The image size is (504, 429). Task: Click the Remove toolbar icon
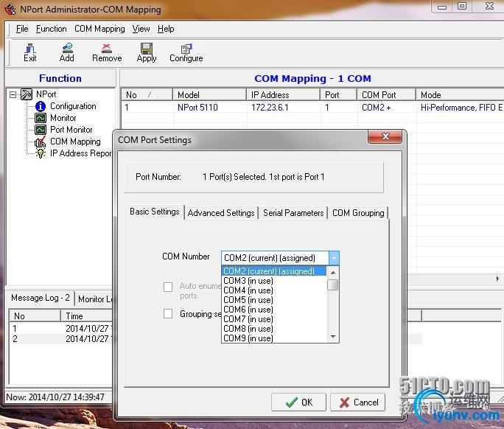click(107, 52)
